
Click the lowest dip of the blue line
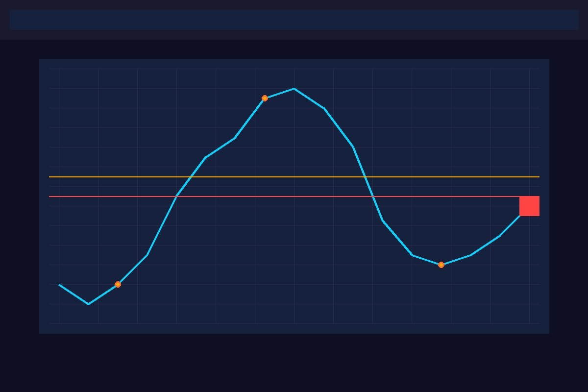pyautogui.click(x=88, y=304)
